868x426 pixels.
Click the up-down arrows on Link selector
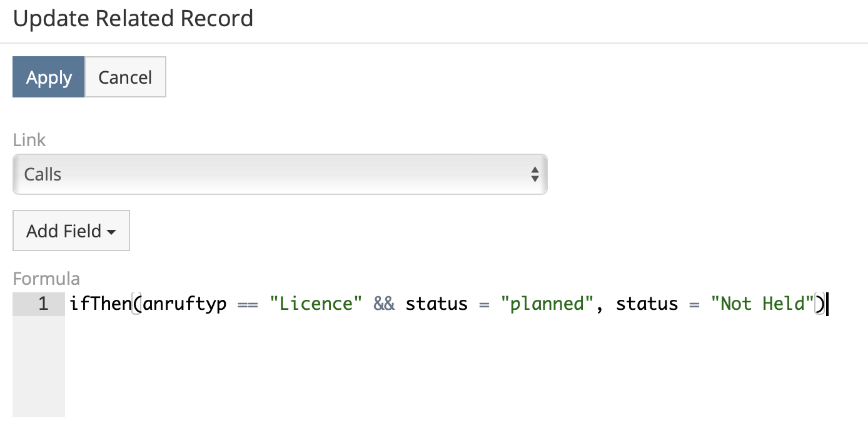pos(535,174)
